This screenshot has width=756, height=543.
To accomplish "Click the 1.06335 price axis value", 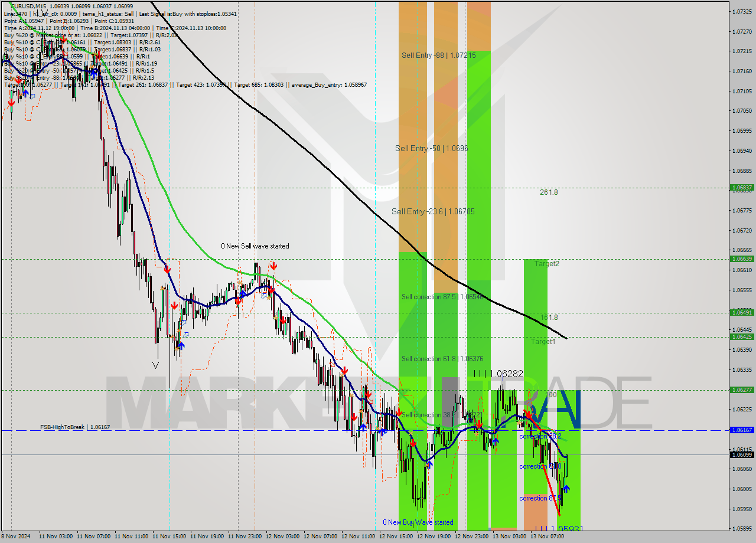I will [742, 369].
